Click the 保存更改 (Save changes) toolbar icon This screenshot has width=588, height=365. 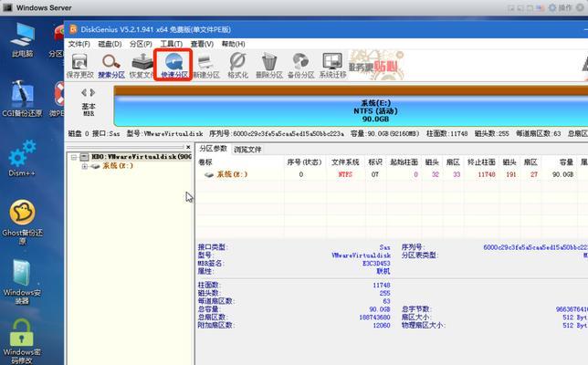pyautogui.click(x=79, y=66)
